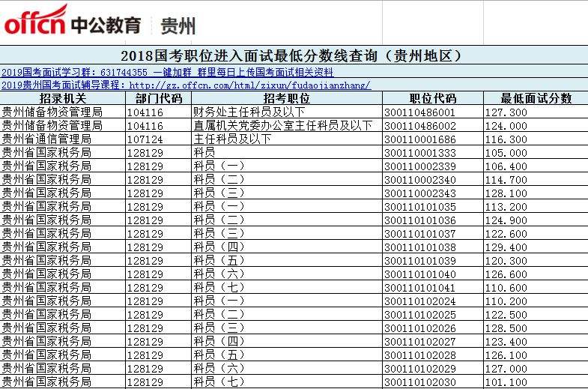Select score cell 124.000
The width and height of the screenshot is (588, 389).
pos(536,125)
